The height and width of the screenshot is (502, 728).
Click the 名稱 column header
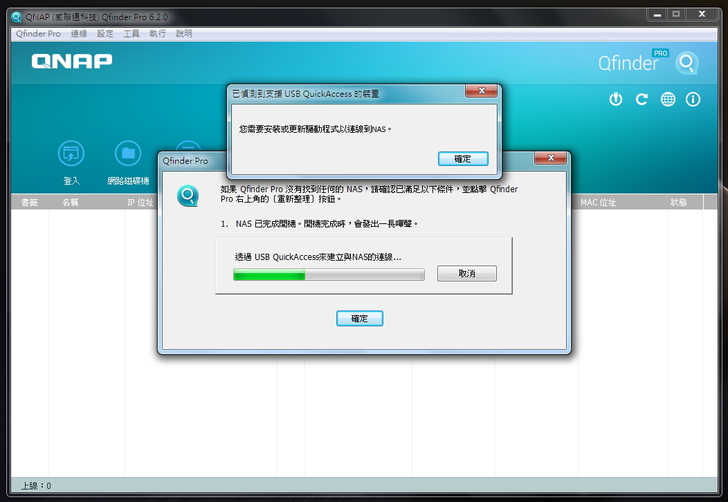(x=71, y=202)
